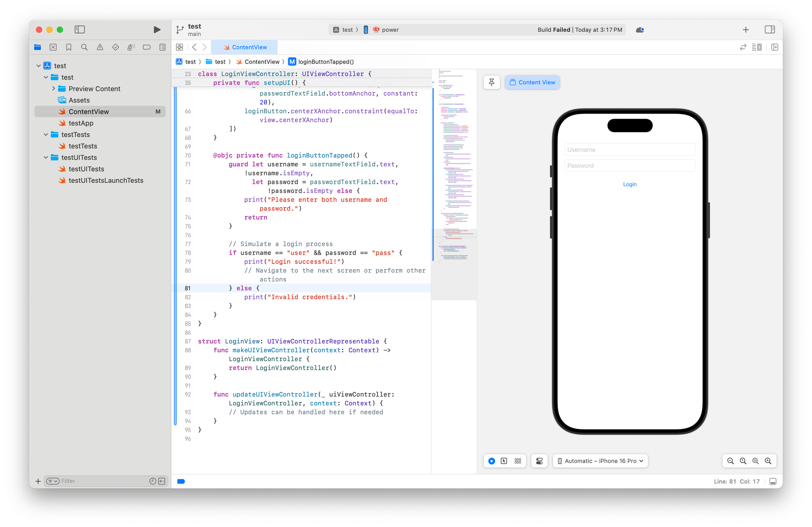Open the Automatic – iPhone 16 Pro device menu

[x=600, y=461]
